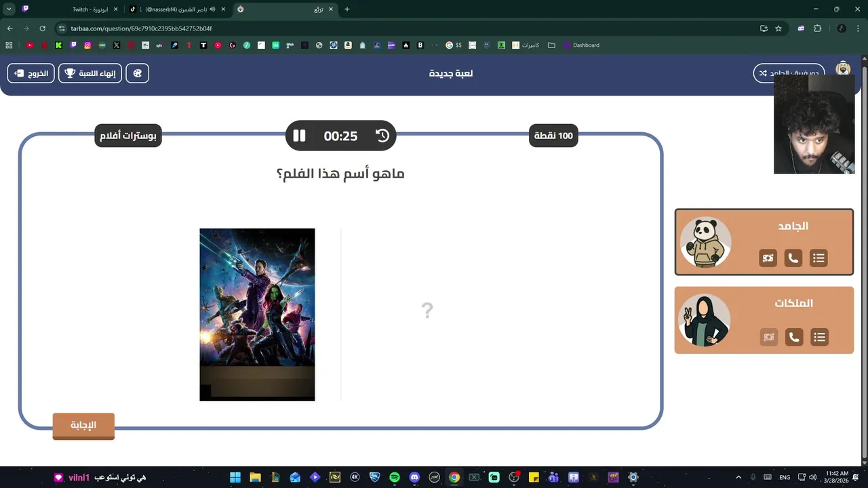Use the camera helper for الملكات team
Viewport: 868px width, 488px height.
(768, 337)
